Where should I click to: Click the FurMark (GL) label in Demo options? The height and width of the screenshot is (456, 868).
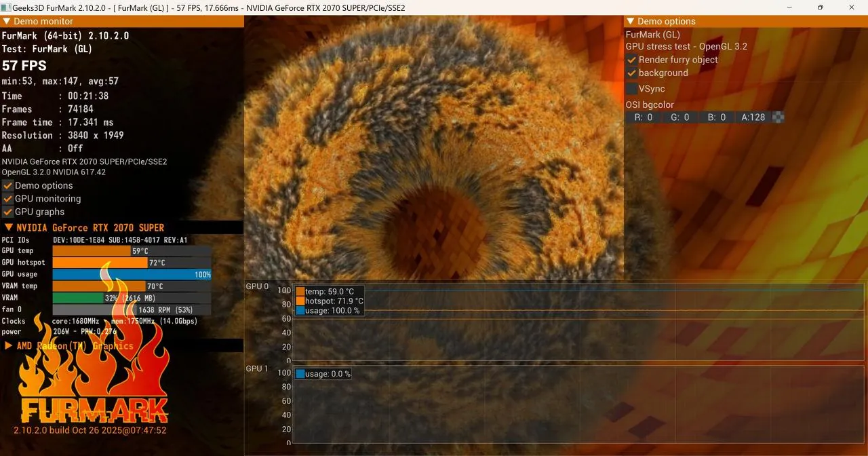tap(653, 35)
